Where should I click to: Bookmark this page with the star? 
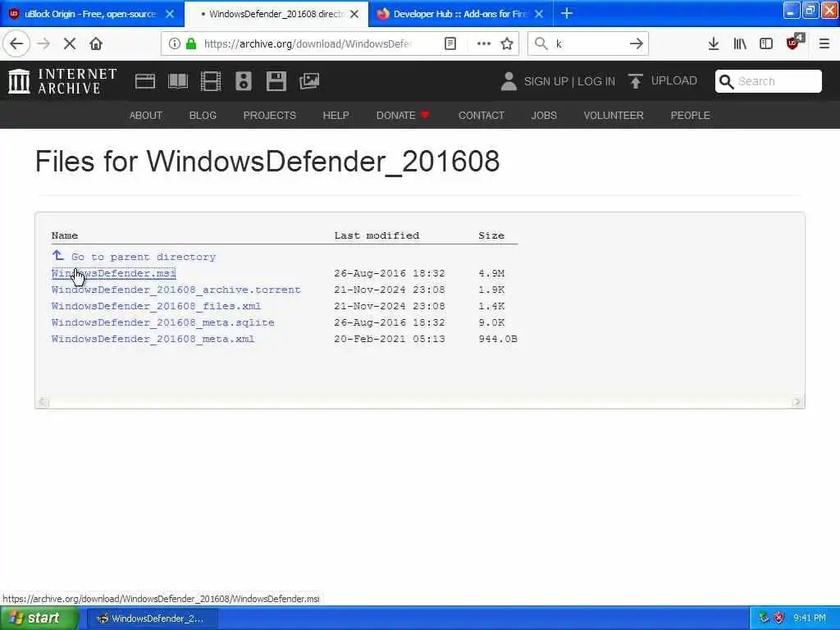(x=507, y=44)
